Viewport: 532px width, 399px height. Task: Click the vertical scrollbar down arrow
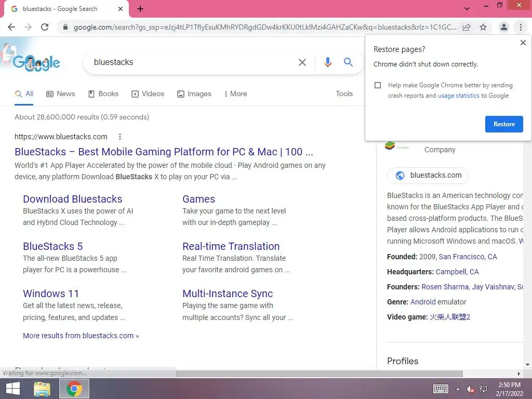pos(527,365)
